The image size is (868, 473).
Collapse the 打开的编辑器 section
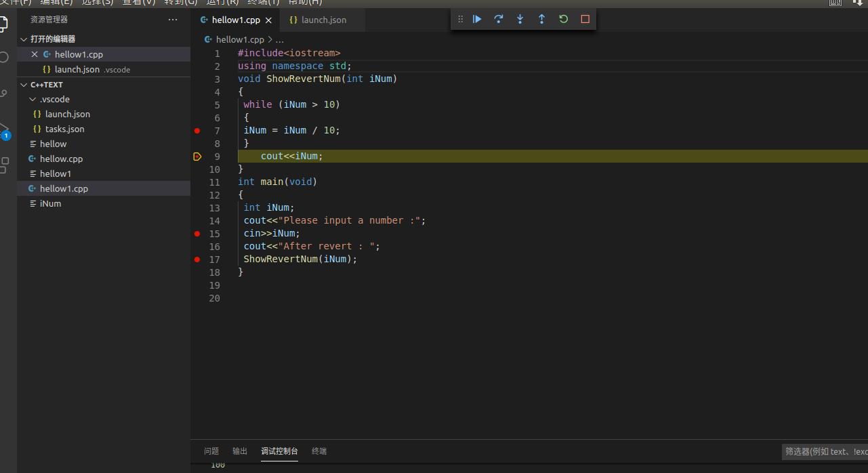click(x=104, y=39)
